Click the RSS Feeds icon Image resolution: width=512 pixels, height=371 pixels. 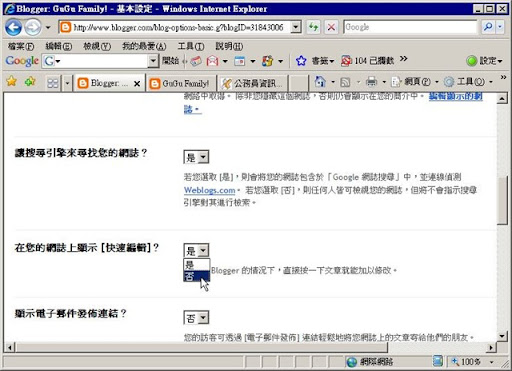pos(345,82)
